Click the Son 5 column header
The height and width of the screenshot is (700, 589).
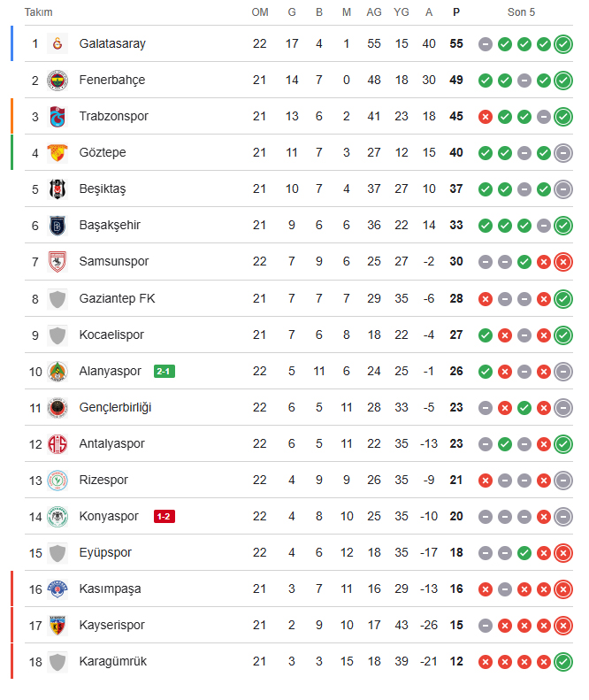pyautogui.click(x=521, y=12)
